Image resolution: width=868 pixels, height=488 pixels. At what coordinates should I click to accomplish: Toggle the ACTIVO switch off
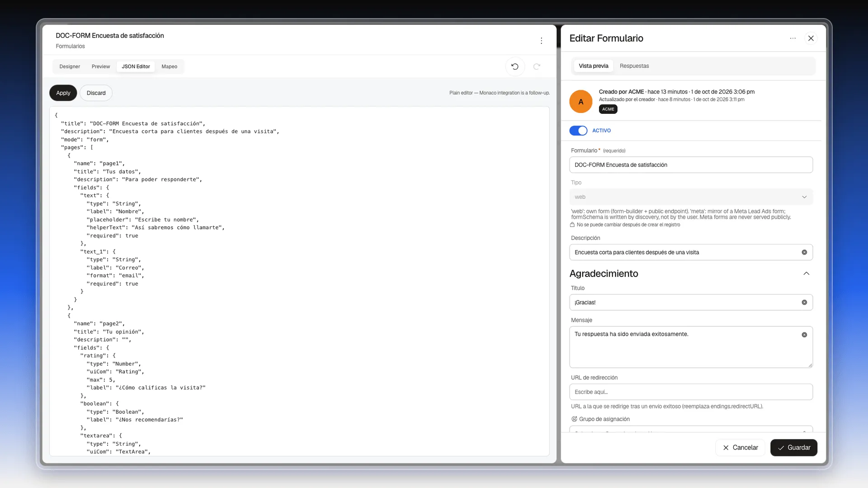click(578, 131)
